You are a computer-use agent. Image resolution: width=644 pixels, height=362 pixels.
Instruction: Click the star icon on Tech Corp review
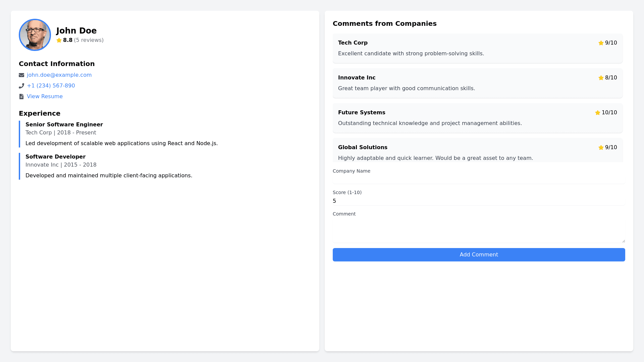coord(601,43)
